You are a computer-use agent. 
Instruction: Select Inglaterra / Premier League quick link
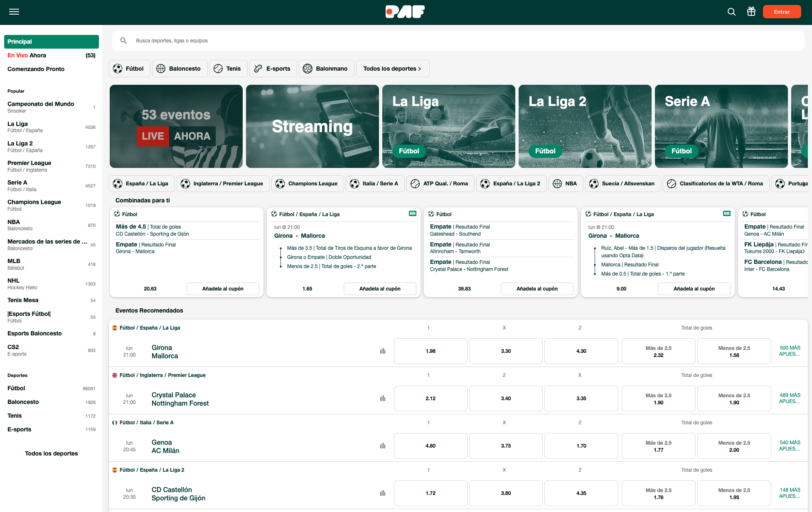click(x=223, y=184)
